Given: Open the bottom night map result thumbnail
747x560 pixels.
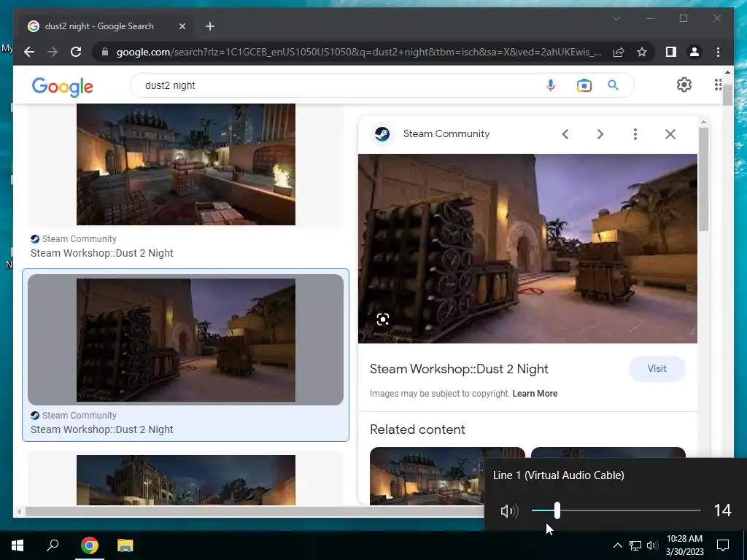Looking at the screenshot, I should pyautogui.click(x=186, y=480).
